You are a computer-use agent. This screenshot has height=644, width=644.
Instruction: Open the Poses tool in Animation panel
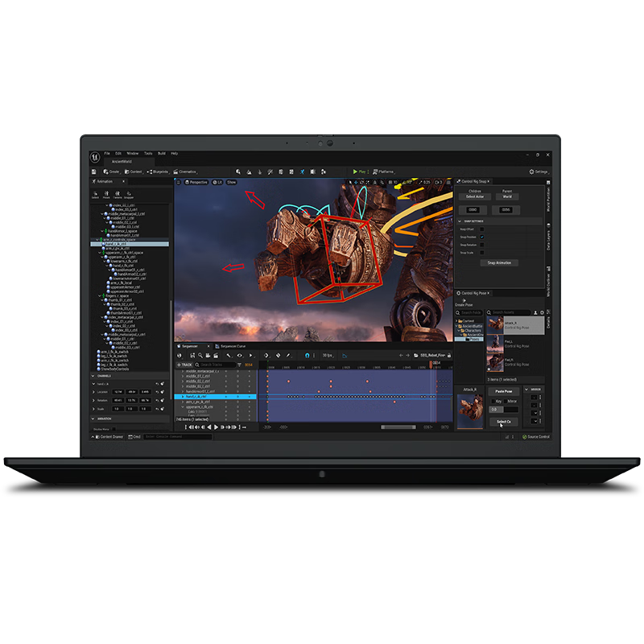point(106,195)
